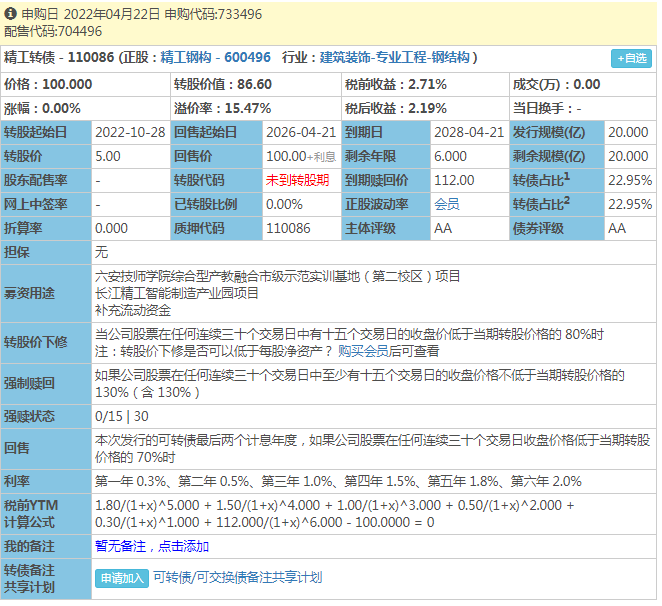Screen dimensions: 662x606
Task: Select the bond title 精工转债 - 110086
Action: [x=59, y=57]
